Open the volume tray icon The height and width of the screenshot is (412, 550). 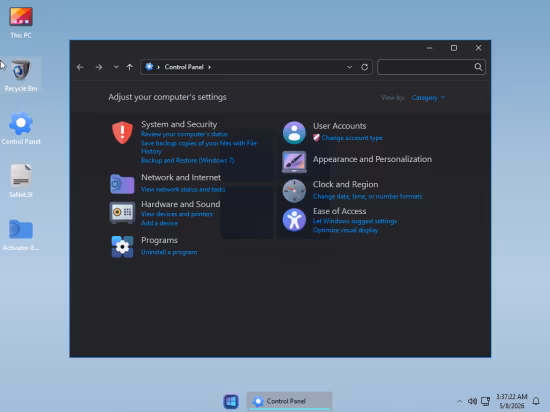point(472,401)
